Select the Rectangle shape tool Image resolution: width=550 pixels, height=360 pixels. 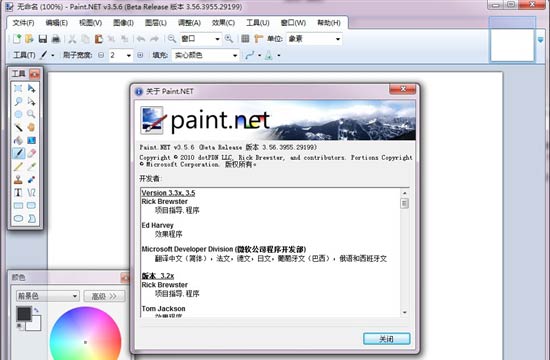tap(18, 205)
